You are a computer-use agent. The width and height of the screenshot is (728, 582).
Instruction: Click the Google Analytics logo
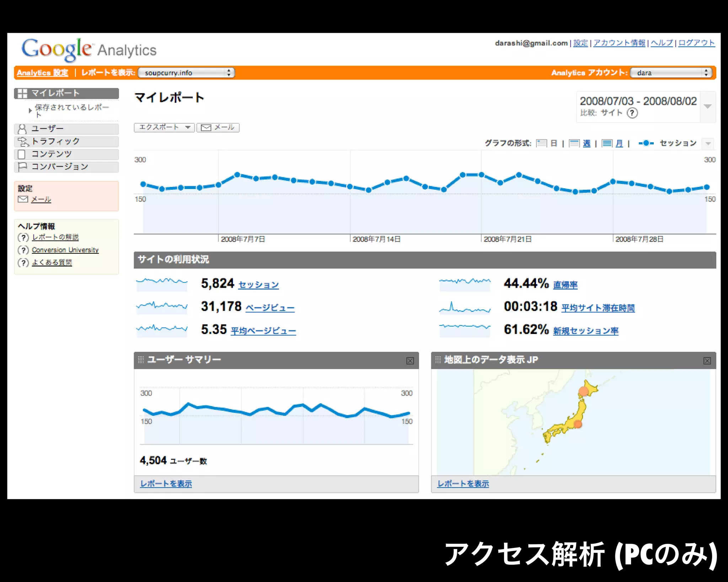89,50
